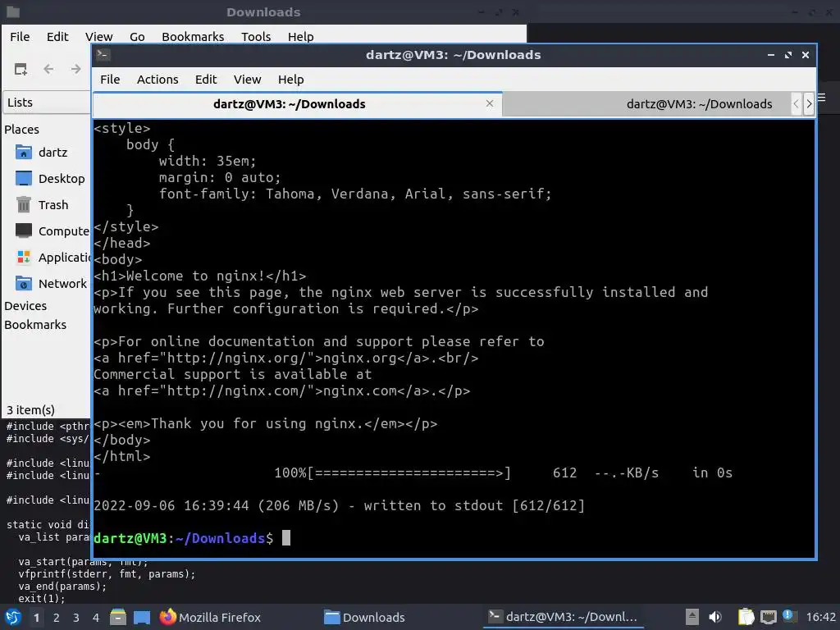Click 'vfprintf(stderr, fmt, params);' code line

pos(107,573)
